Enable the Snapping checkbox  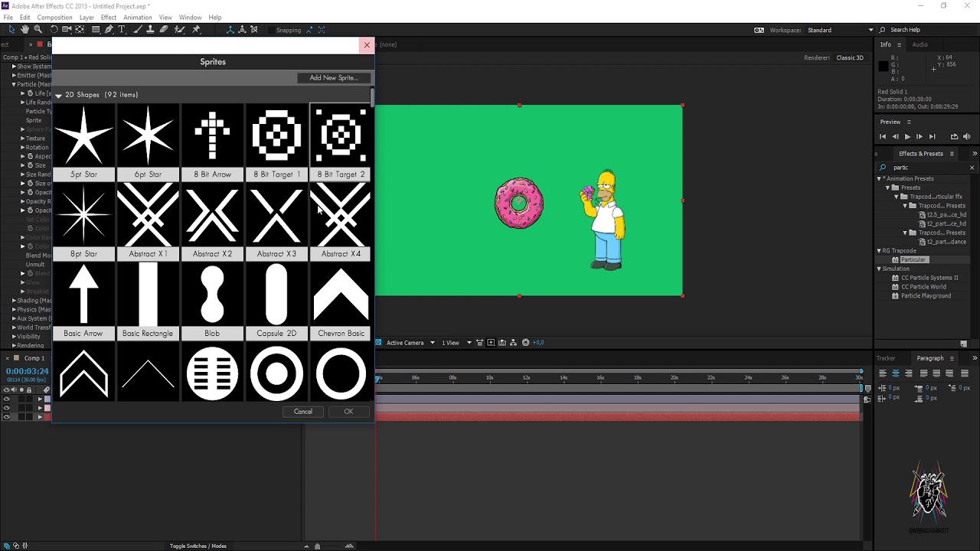(269, 30)
